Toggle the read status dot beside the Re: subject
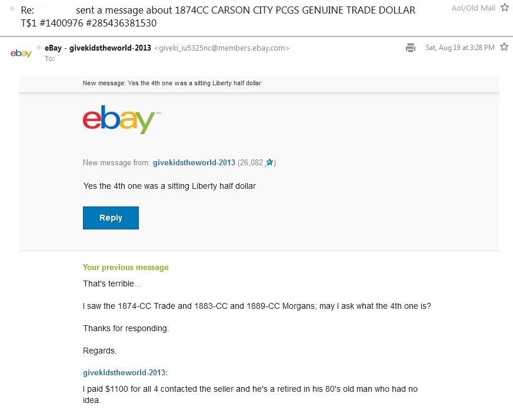The height and width of the screenshot is (420, 513). (x=12, y=9)
